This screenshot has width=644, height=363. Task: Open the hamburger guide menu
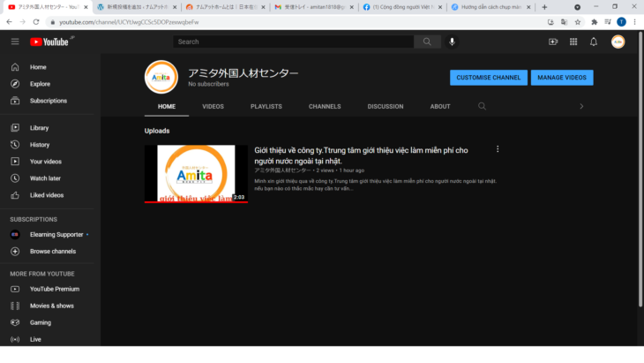point(15,42)
